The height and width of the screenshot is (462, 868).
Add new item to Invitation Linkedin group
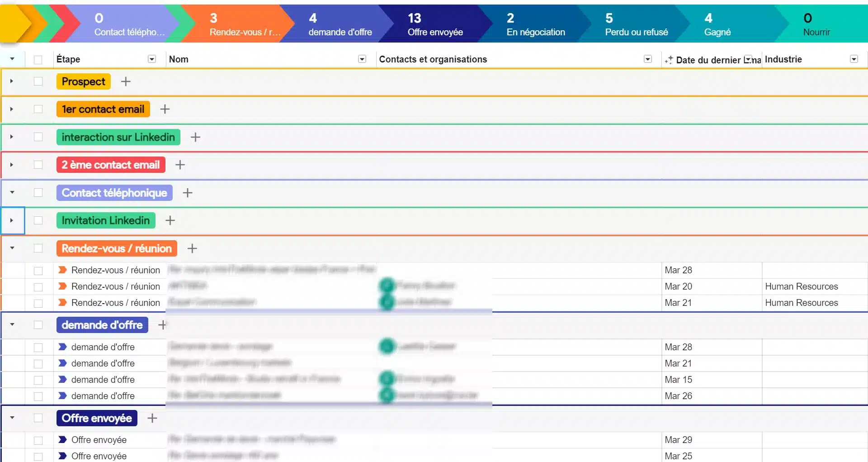[170, 220]
